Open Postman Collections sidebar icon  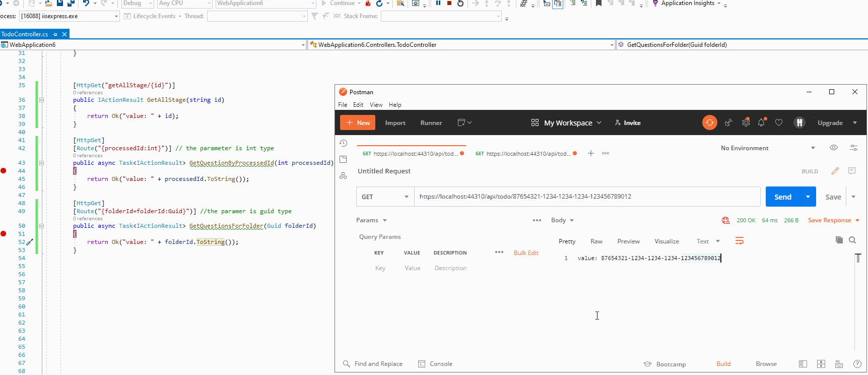tap(343, 159)
